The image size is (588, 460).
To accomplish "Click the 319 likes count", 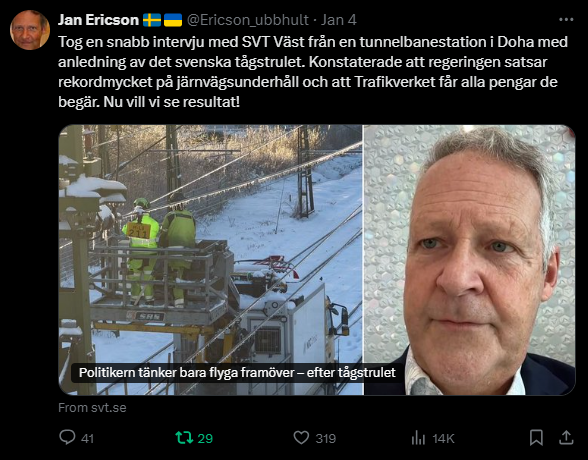I will (326, 438).
